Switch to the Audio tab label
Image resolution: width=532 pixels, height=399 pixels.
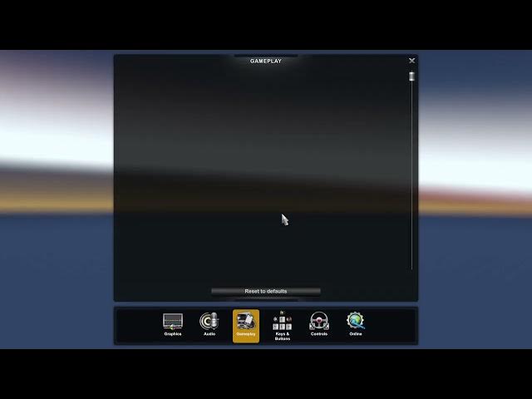pos(209,334)
